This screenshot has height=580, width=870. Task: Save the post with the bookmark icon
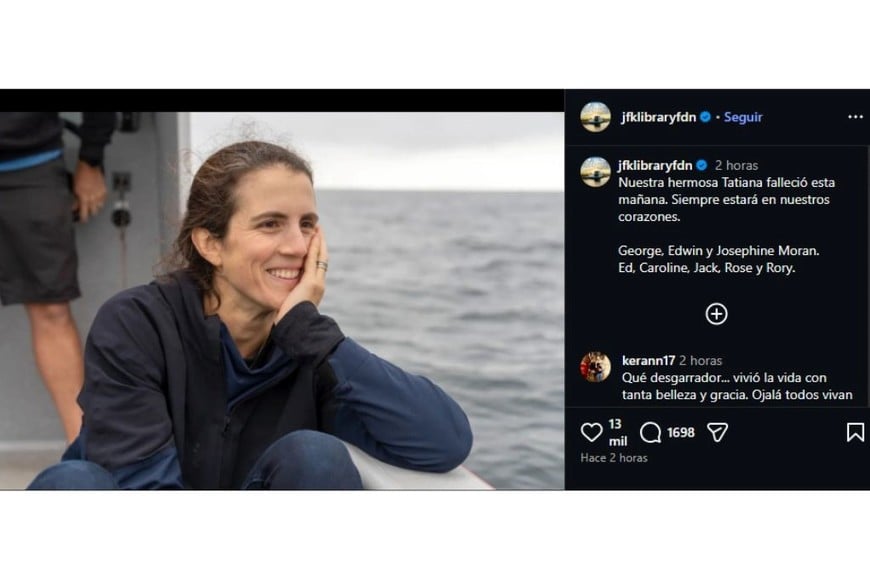(855, 432)
